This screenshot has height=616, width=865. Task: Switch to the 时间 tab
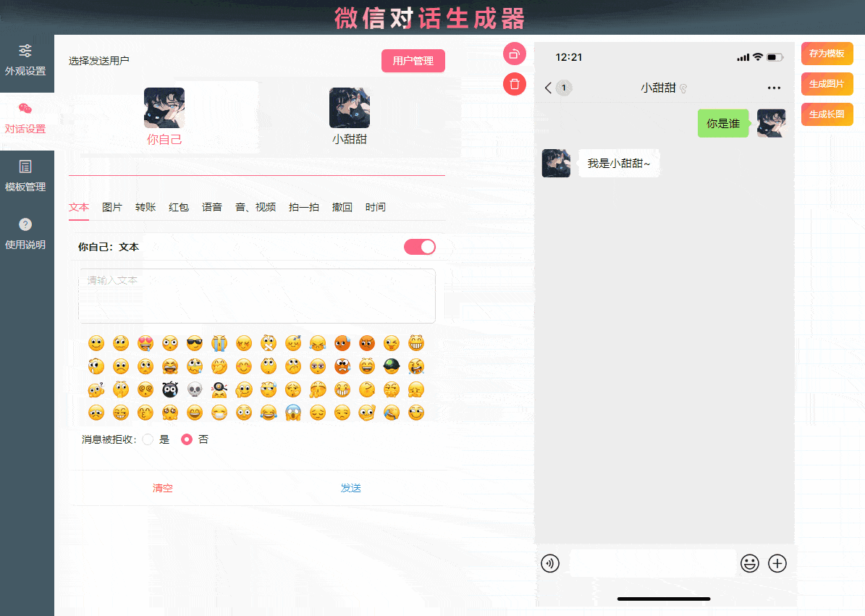(375, 207)
